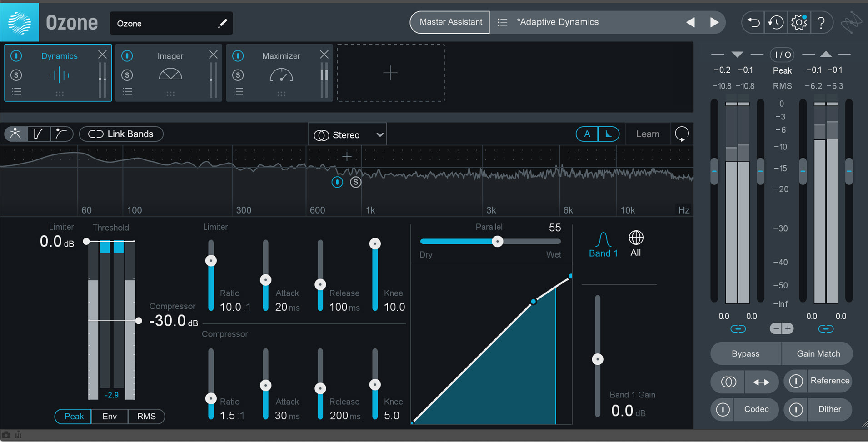This screenshot has height=442, width=868.
Task: Solo the Imager module
Action: [x=127, y=75]
